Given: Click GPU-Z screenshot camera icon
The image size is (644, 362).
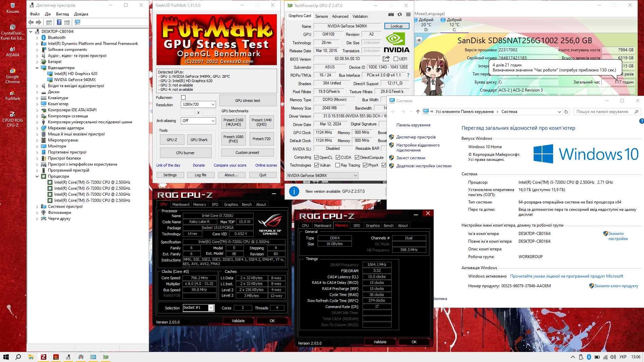Looking at the screenshot, I should [391, 14].
